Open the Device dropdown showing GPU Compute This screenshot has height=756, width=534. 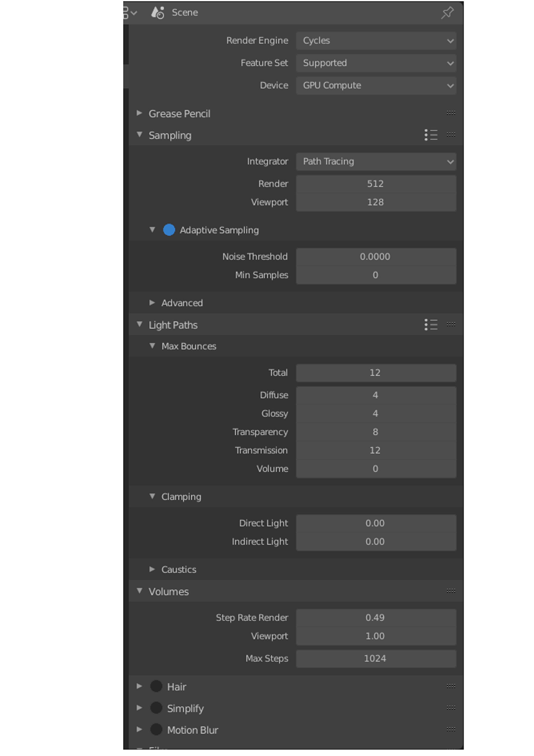coord(376,85)
